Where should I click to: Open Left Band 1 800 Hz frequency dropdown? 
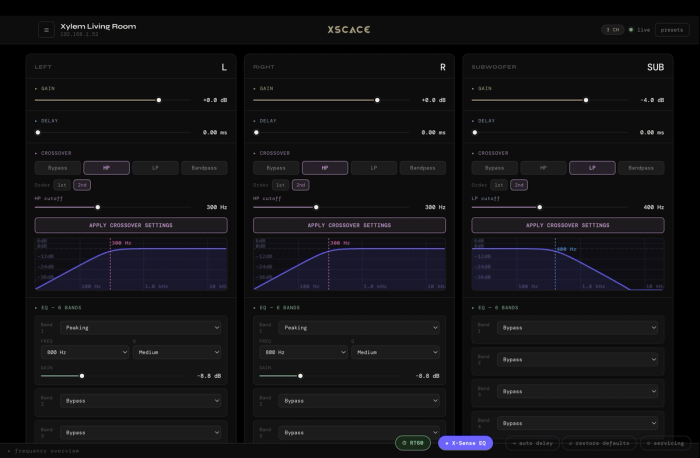pyautogui.click(x=85, y=352)
